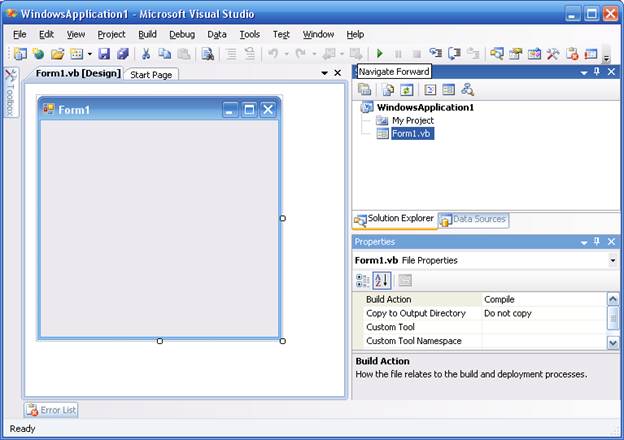Image resolution: width=624 pixels, height=440 pixels.
Task: Click the Break All pause icon
Action: coord(398,53)
